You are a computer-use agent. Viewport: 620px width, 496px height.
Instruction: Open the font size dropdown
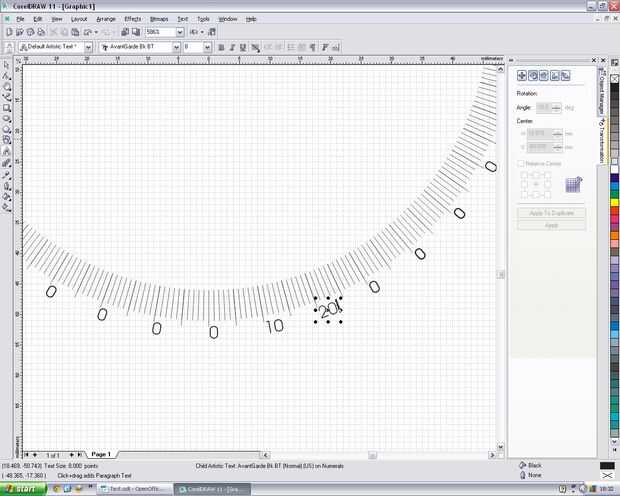point(208,47)
